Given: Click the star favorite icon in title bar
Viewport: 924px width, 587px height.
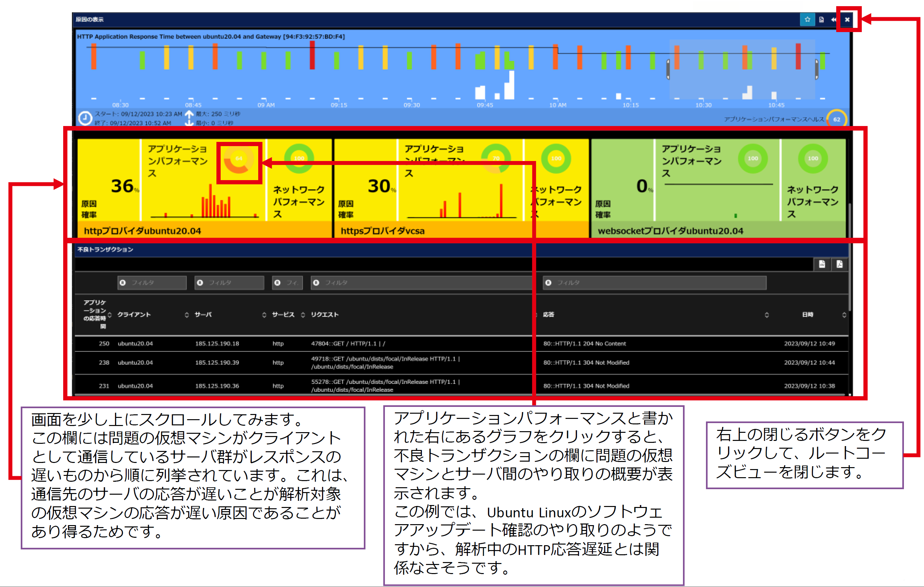Looking at the screenshot, I should tap(807, 19).
